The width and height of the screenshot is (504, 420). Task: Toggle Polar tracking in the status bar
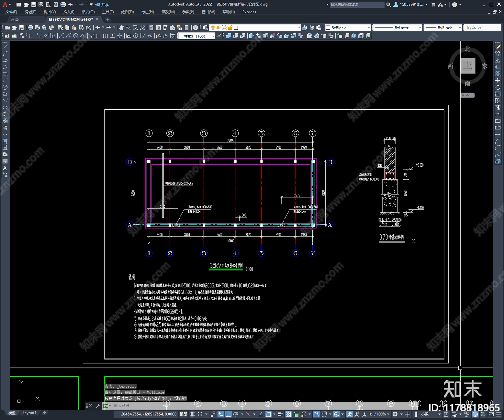pos(236,414)
